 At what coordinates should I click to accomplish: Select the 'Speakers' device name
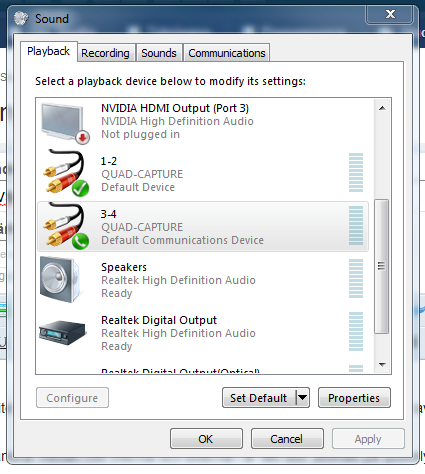pyautogui.click(x=124, y=267)
